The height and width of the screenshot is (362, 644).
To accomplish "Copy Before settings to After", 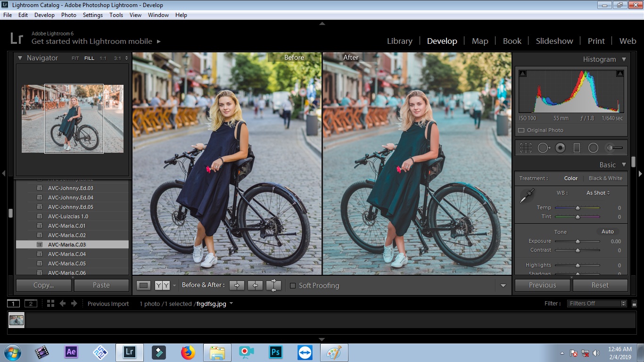I will pos(237,285).
